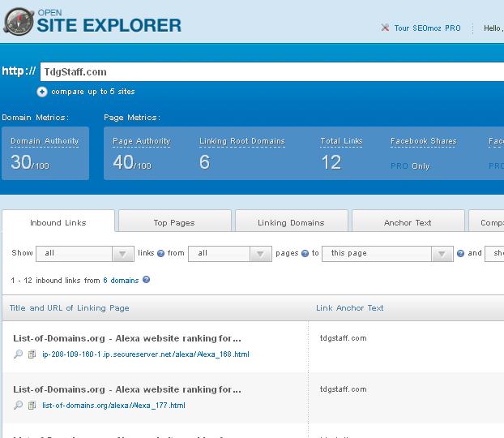Click anchor text 'tdgstaff.com' in Alexa_177 row

[x=343, y=389]
